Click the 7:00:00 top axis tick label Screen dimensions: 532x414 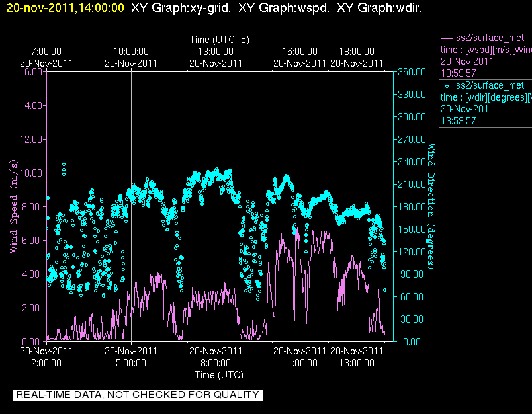tap(46, 52)
